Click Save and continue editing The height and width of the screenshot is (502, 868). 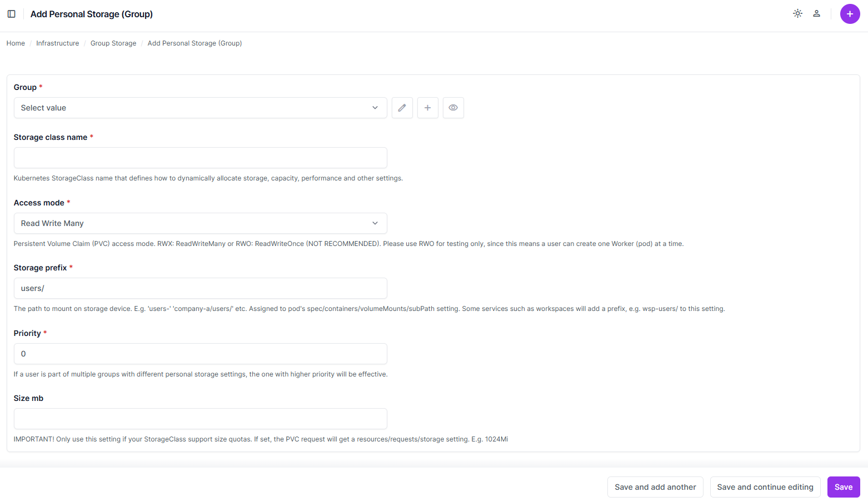765,487
